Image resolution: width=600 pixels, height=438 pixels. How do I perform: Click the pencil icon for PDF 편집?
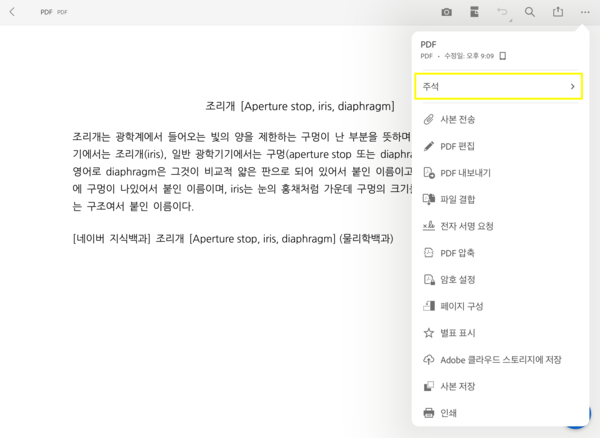pyautogui.click(x=429, y=146)
